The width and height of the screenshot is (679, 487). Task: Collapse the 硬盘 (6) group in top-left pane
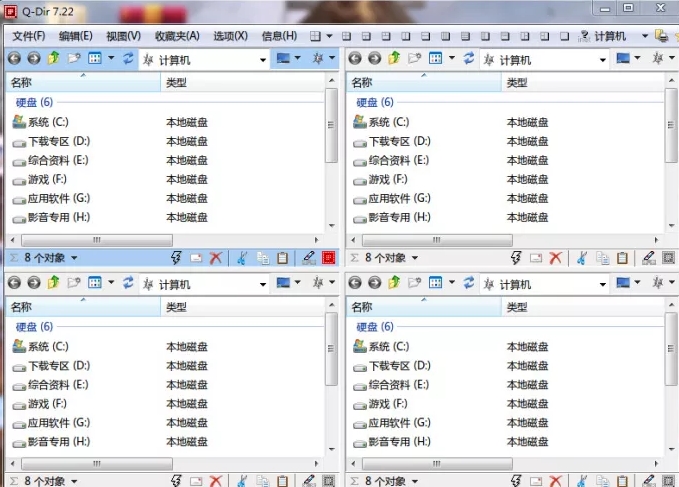point(34,103)
